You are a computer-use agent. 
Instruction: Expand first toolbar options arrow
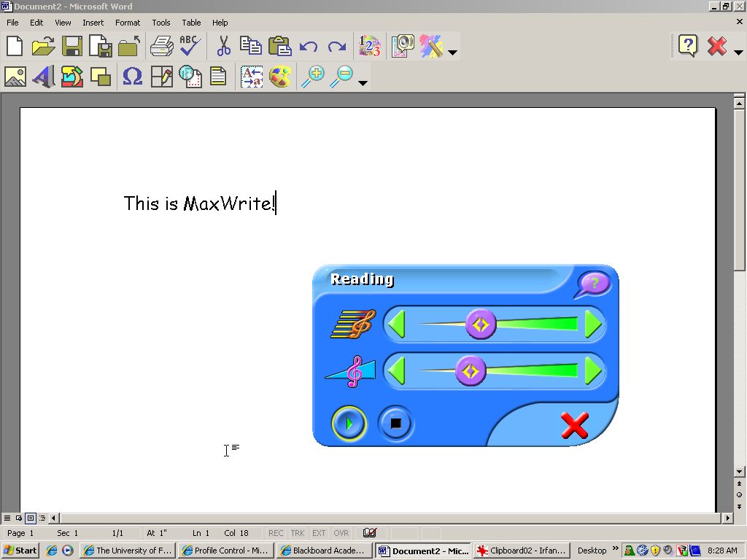click(452, 52)
